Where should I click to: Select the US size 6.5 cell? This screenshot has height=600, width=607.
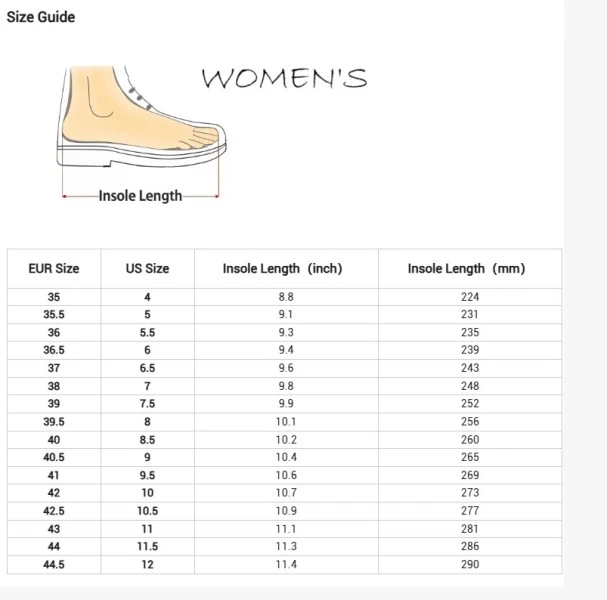(x=147, y=368)
